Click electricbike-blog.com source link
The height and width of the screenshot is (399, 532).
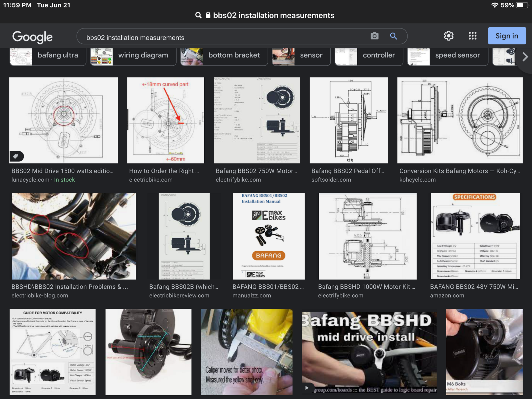[x=40, y=296]
